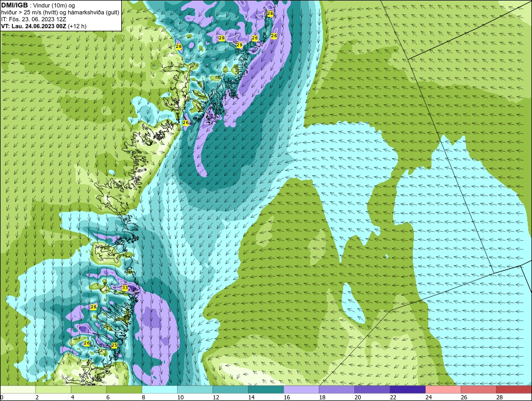This screenshot has height=401, width=532.
Task: Click the 2–4 m/s light green legend swatch
Action: [53, 389]
